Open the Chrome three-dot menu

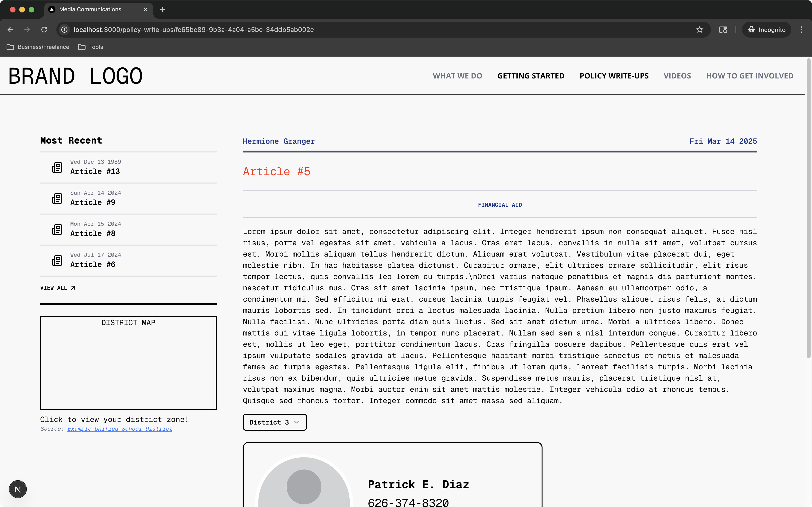tap(802, 30)
